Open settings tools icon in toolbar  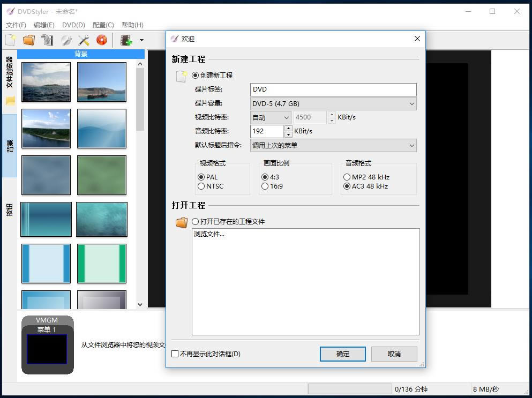point(84,40)
